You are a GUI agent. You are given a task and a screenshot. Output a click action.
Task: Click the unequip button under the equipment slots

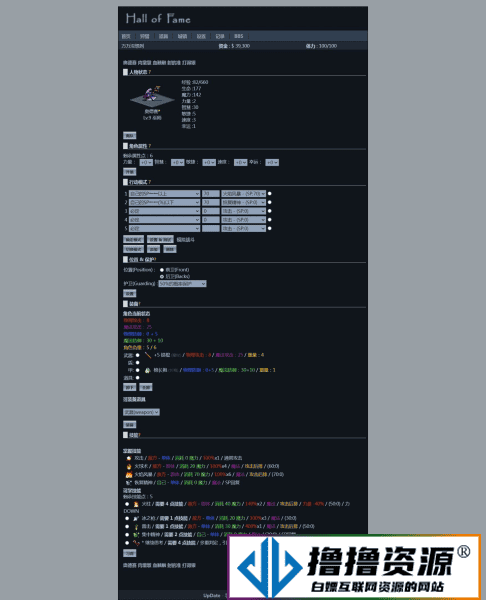[130, 387]
